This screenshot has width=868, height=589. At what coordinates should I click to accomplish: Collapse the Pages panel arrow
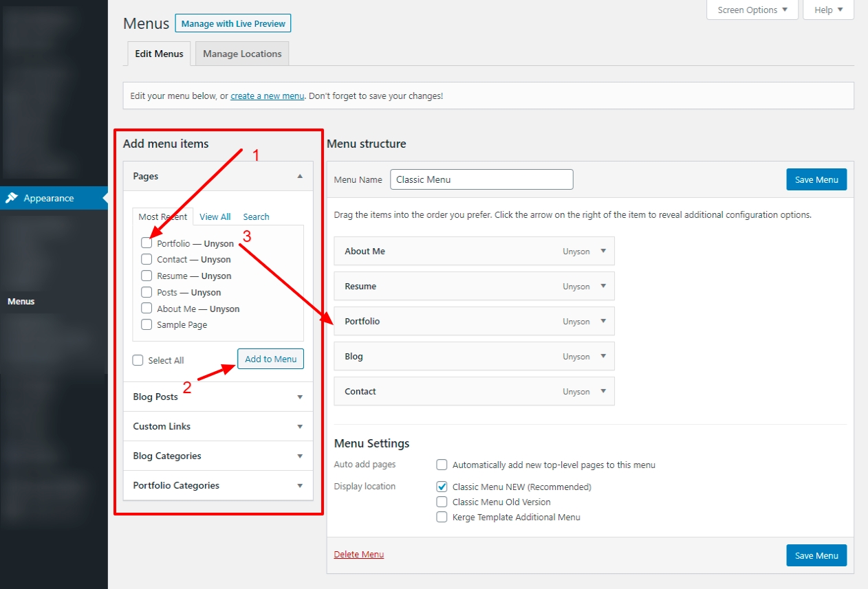pos(300,177)
